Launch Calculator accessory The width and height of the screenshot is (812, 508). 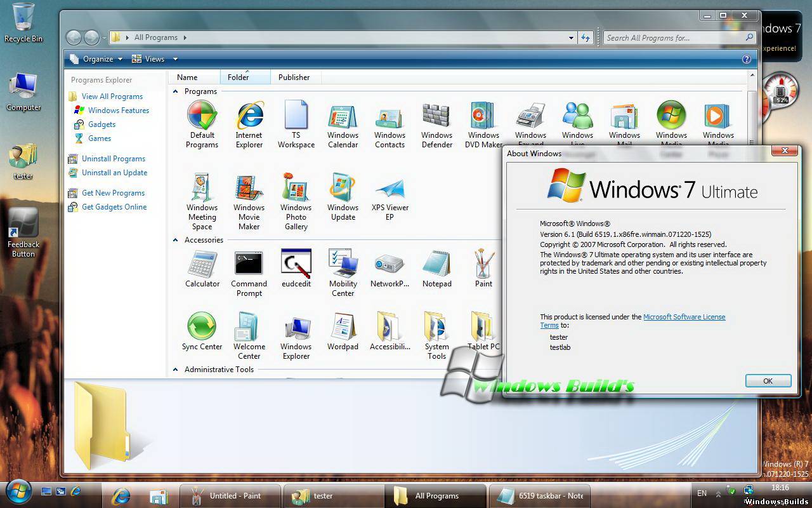point(202,269)
